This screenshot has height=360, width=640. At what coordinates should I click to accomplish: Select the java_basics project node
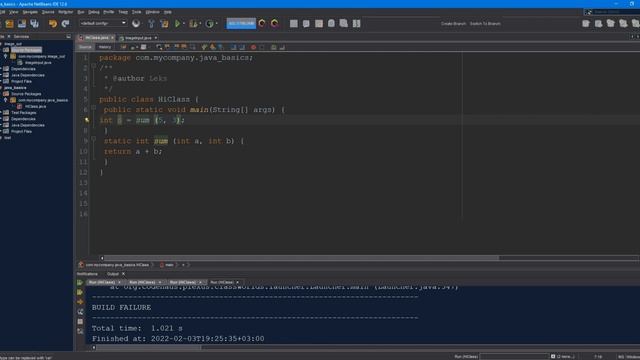15,87
